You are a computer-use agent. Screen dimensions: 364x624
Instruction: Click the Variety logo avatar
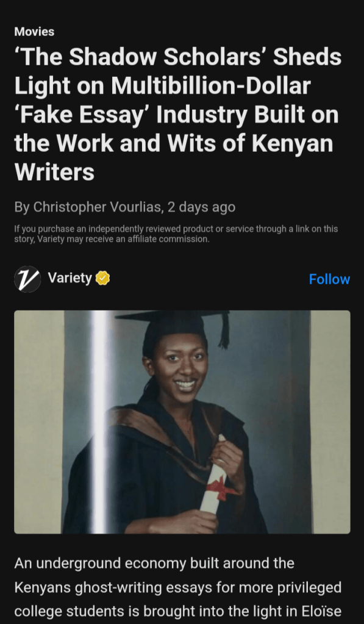(27, 279)
